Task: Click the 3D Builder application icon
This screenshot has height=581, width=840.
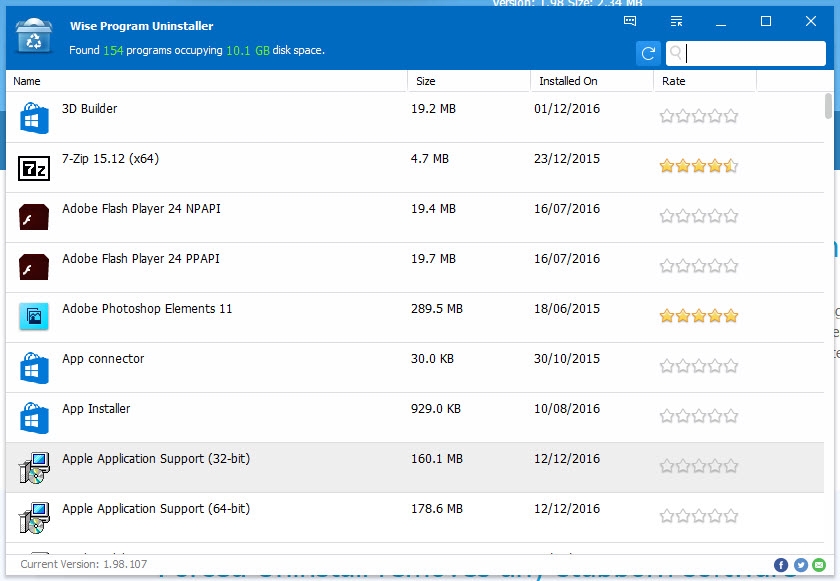Action: [x=33, y=116]
